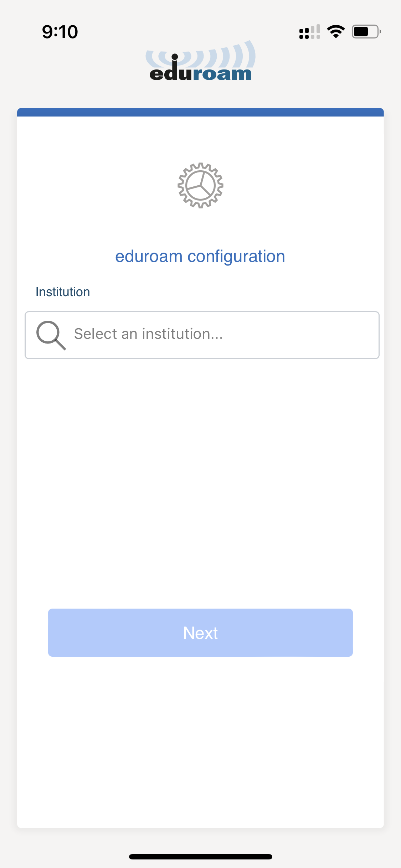This screenshot has width=401, height=868.
Task: Open the institution selection field
Action: tap(202, 335)
